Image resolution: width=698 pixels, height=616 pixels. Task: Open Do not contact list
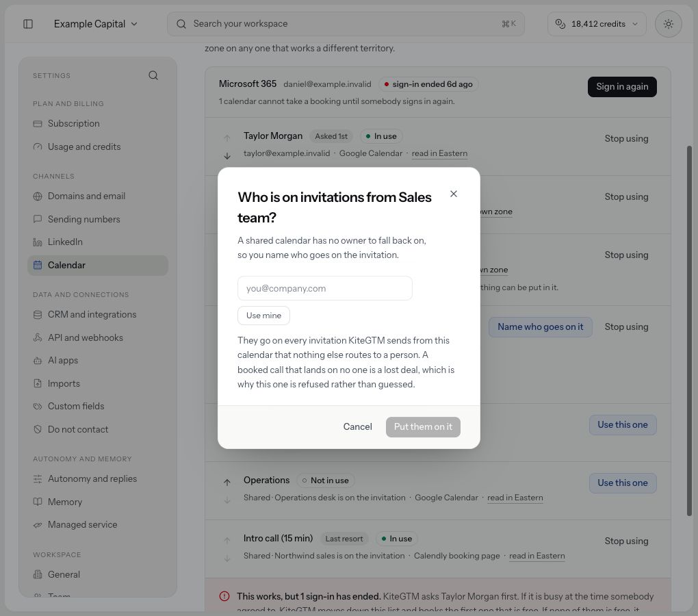pos(98,430)
